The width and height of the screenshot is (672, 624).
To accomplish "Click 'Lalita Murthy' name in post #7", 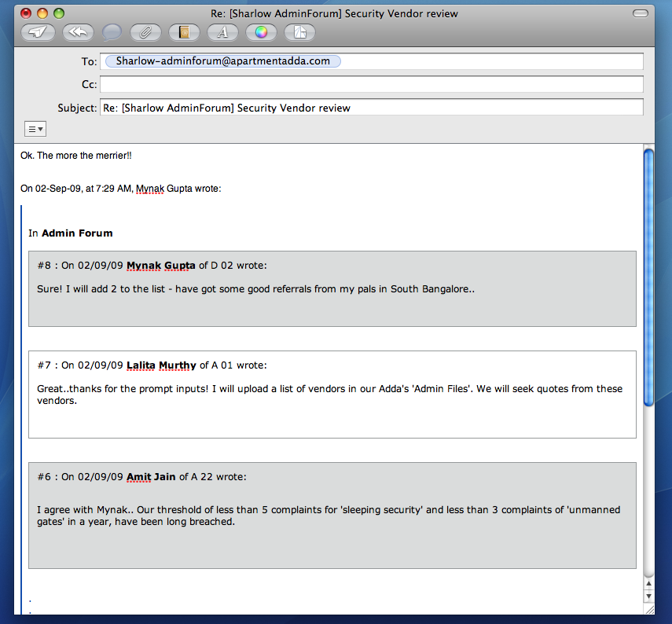I will (x=161, y=365).
